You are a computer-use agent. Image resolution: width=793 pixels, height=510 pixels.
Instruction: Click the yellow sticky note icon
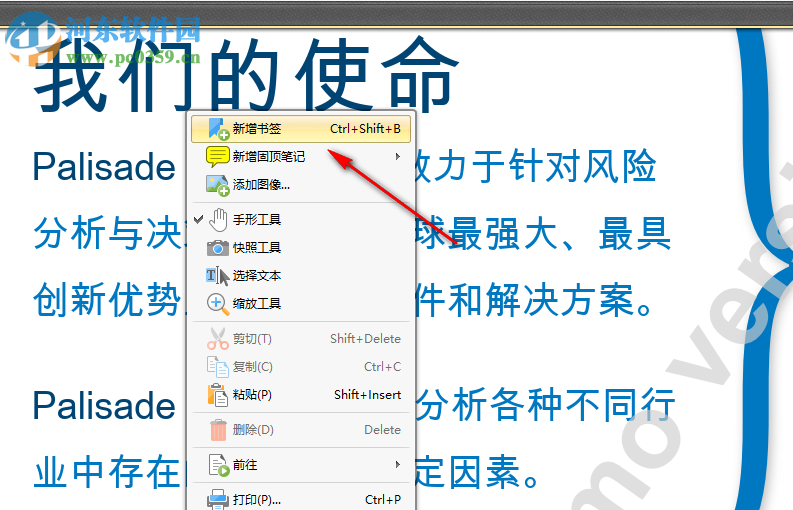218,157
